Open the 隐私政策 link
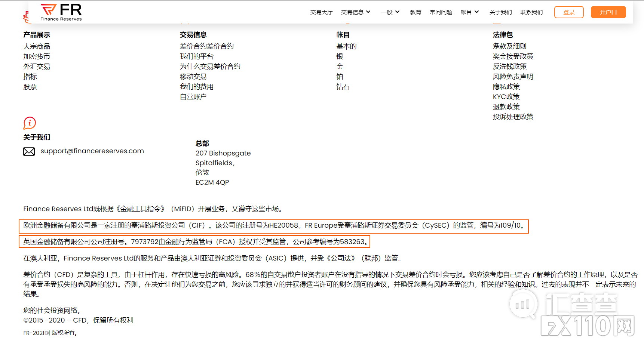The height and width of the screenshot is (342, 644). [506, 87]
